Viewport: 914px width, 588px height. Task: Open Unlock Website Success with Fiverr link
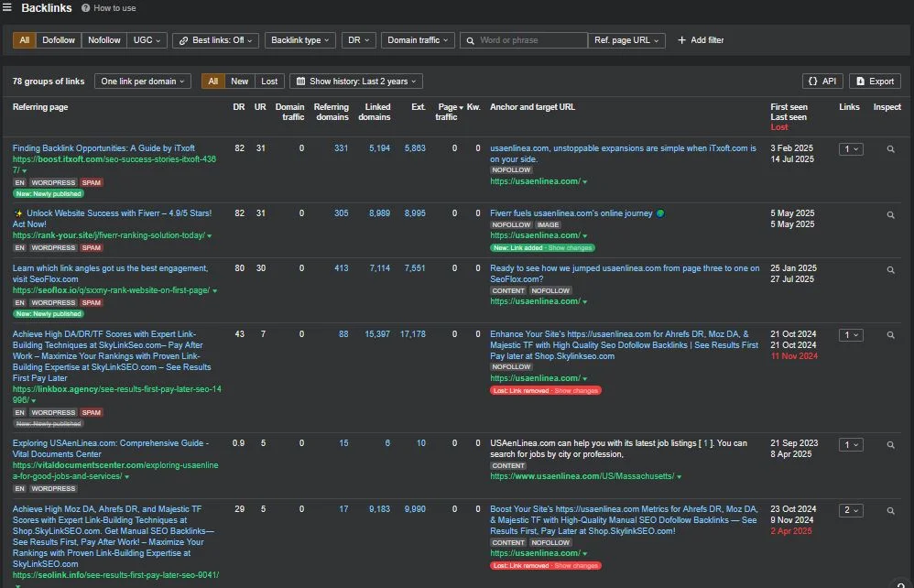pos(112,219)
